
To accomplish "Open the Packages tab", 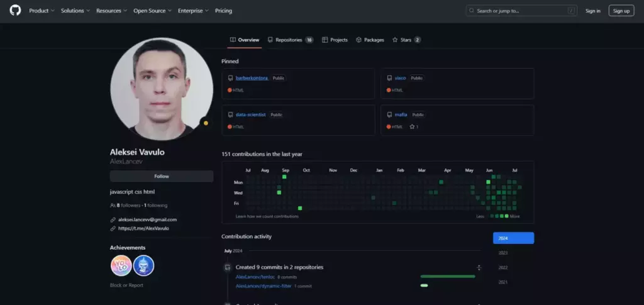I will click(370, 40).
